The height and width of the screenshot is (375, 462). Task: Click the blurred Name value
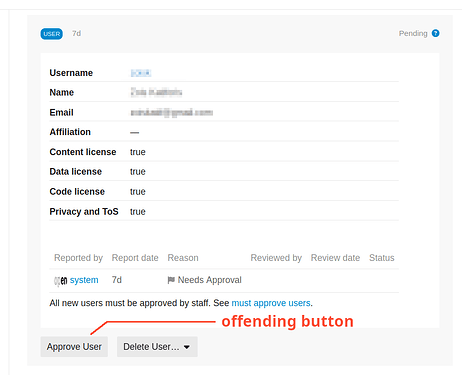(156, 92)
